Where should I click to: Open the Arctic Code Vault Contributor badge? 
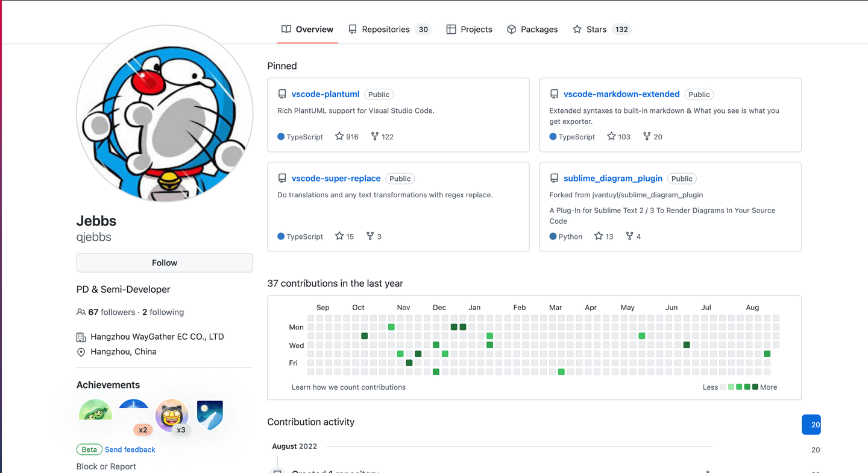pyautogui.click(x=210, y=415)
